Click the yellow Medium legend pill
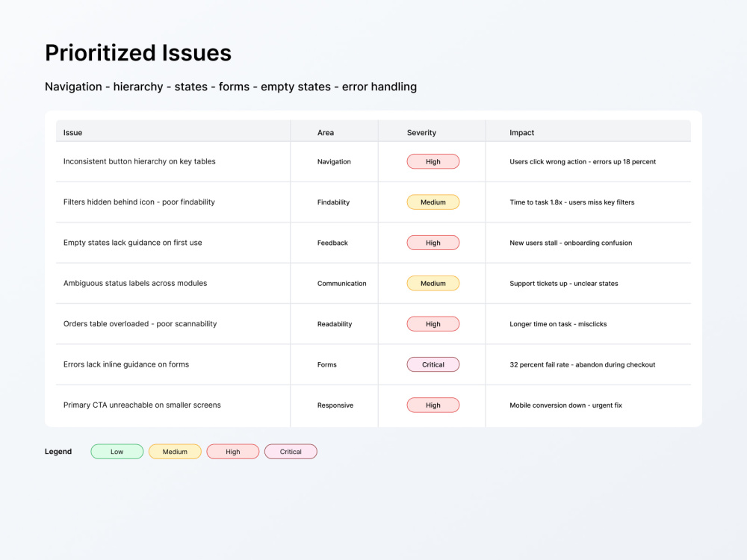This screenshot has width=747, height=560. pyautogui.click(x=175, y=452)
